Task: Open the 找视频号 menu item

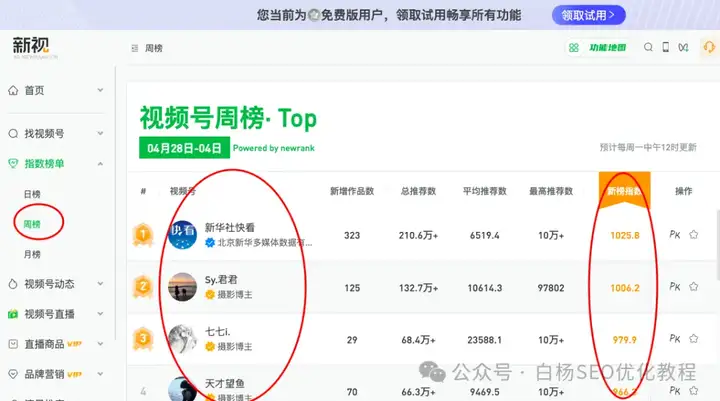Action: [x=44, y=134]
